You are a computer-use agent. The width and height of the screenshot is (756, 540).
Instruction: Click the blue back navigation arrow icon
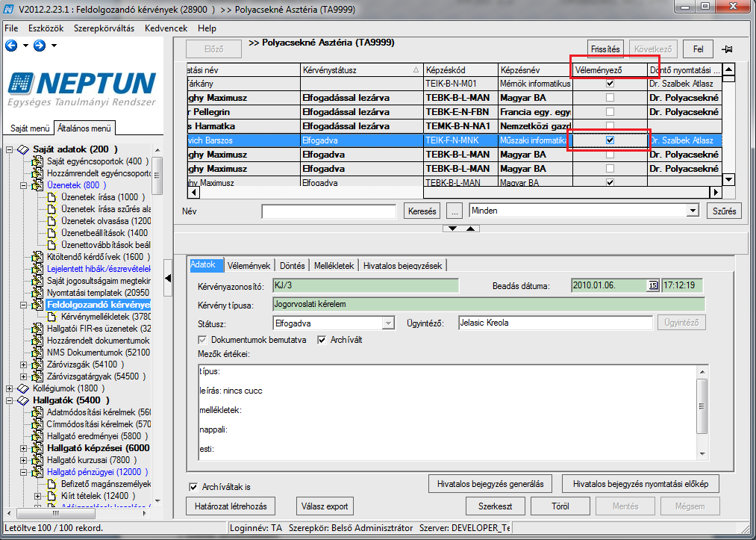point(12,46)
